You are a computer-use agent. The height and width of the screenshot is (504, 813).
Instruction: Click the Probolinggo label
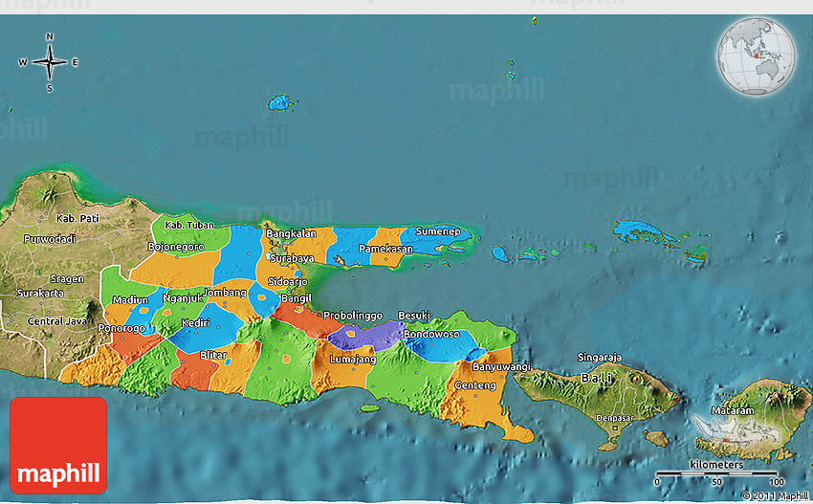click(x=353, y=315)
